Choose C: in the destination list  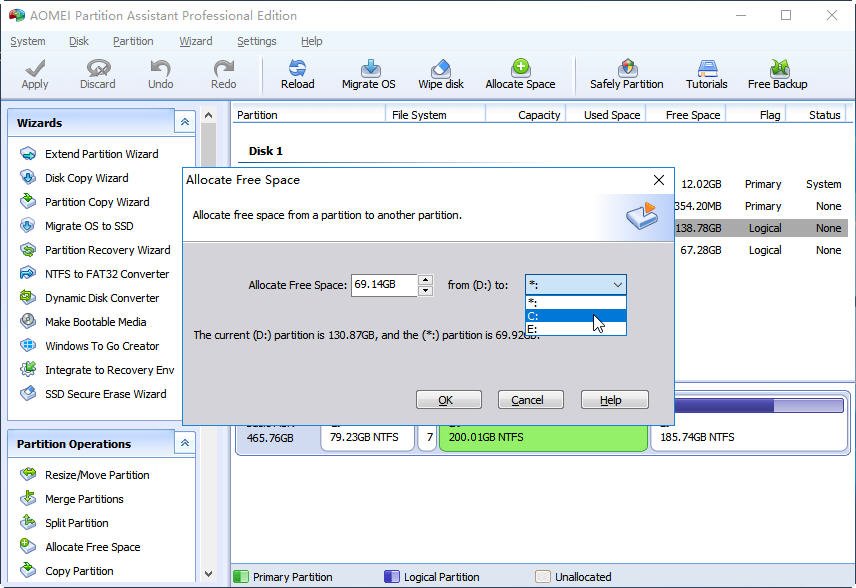[x=576, y=316]
